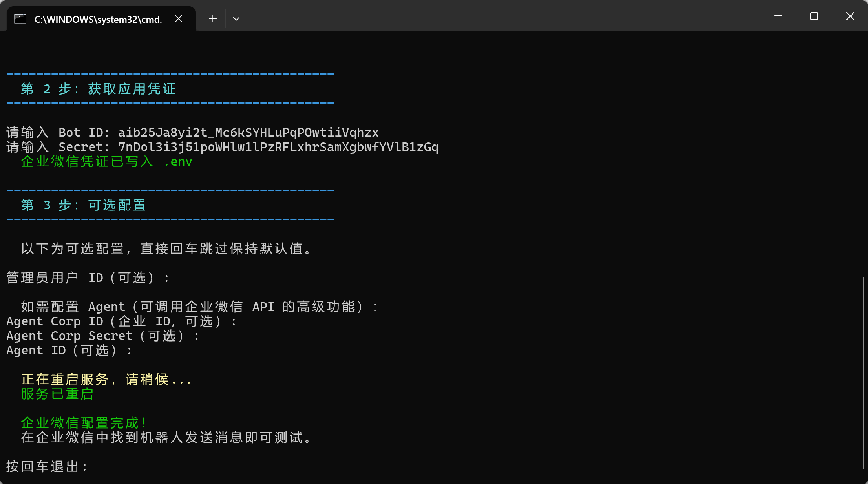Click the cmd icon in the tab
Screen dimensions: 868x484
click(x=20, y=19)
